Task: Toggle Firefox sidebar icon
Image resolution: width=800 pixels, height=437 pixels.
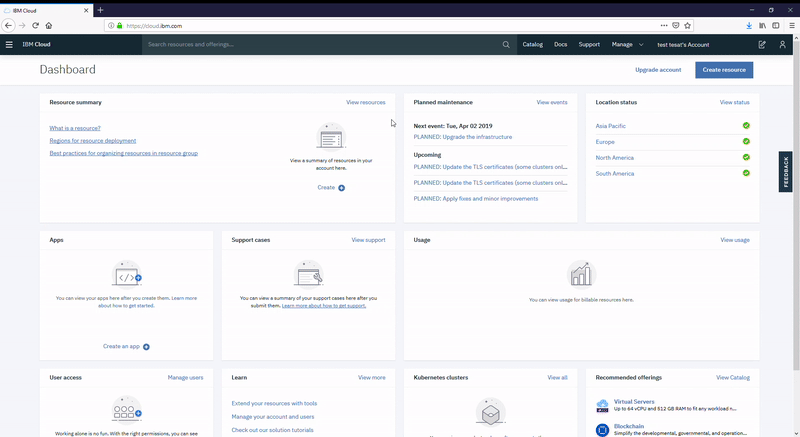Action: (x=776, y=25)
